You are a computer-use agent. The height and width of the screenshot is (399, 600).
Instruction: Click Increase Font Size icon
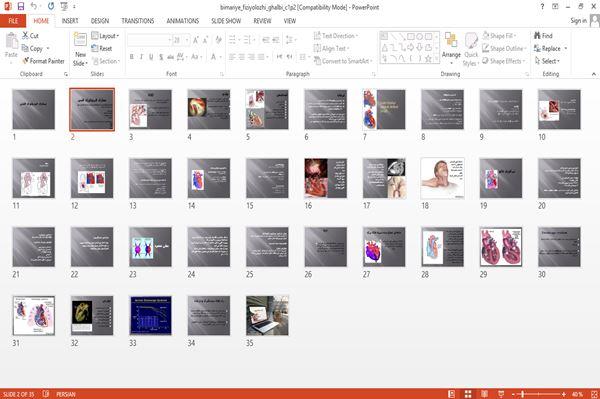[196, 40]
